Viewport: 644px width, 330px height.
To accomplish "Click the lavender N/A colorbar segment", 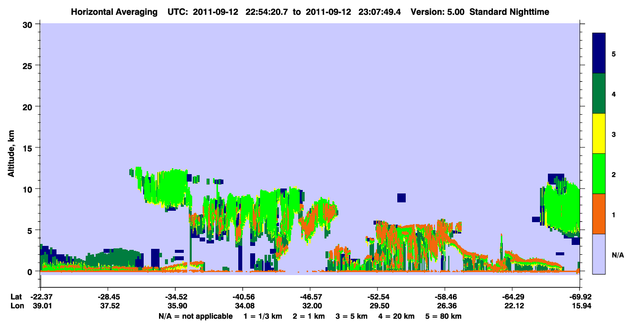I will coord(599,254).
